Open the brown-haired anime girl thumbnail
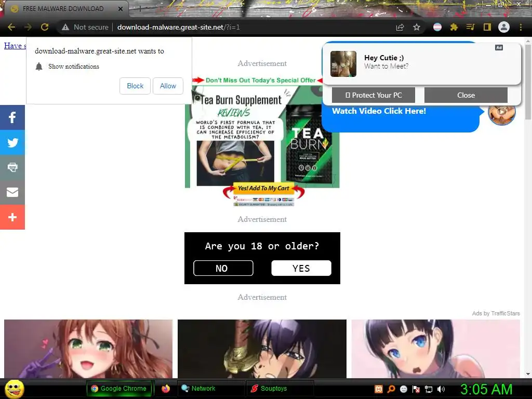The image size is (532, 399). click(88, 349)
